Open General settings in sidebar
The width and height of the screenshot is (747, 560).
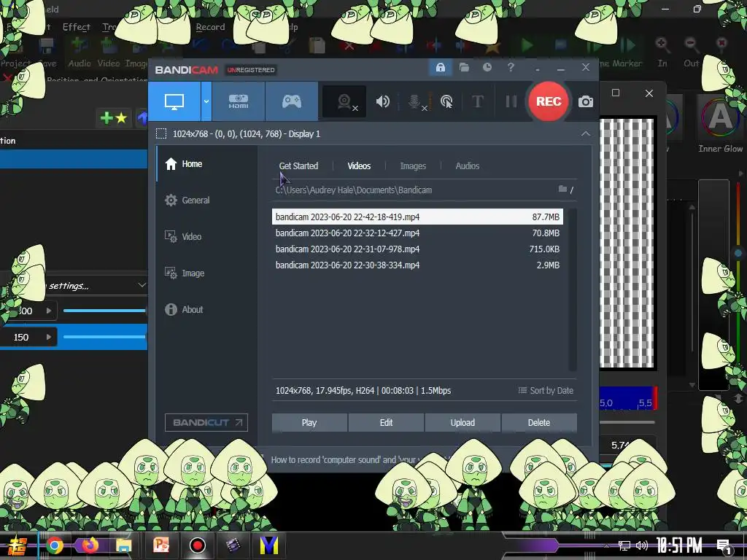[x=187, y=201]
